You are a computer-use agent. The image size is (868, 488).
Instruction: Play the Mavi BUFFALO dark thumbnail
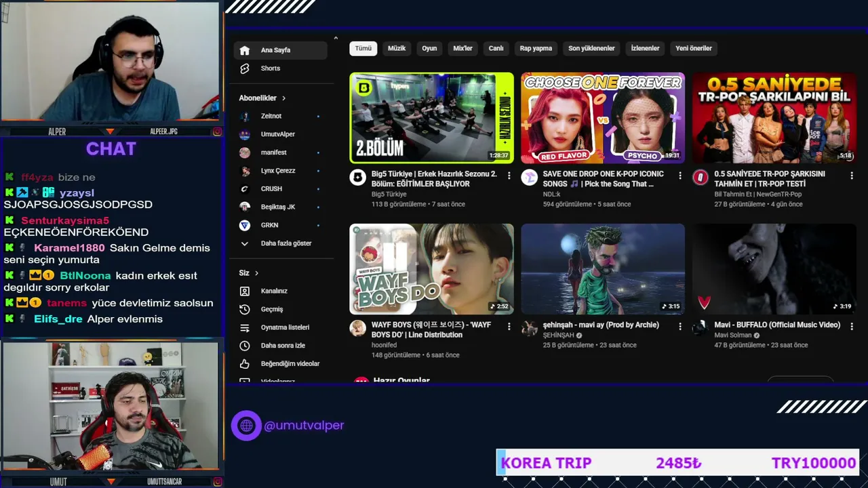[774, 269]
